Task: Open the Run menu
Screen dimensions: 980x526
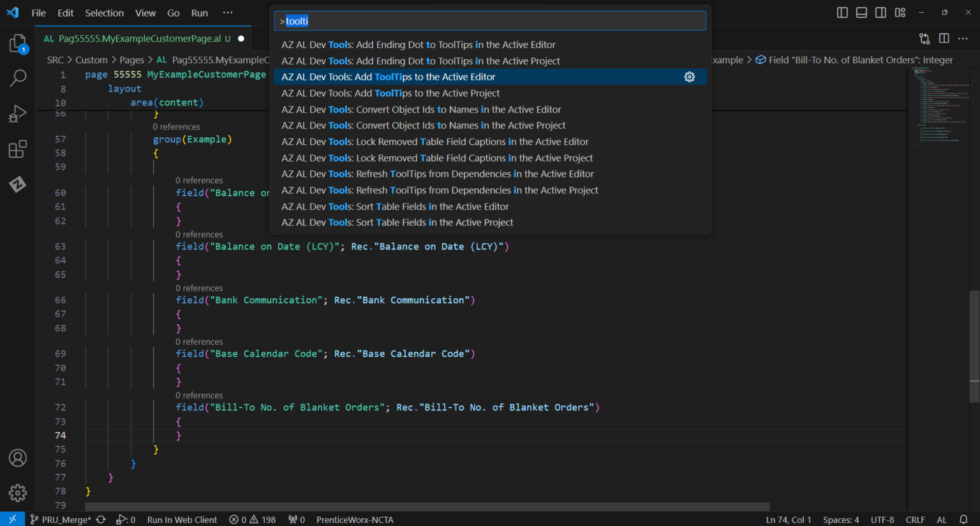Action: 199,12
